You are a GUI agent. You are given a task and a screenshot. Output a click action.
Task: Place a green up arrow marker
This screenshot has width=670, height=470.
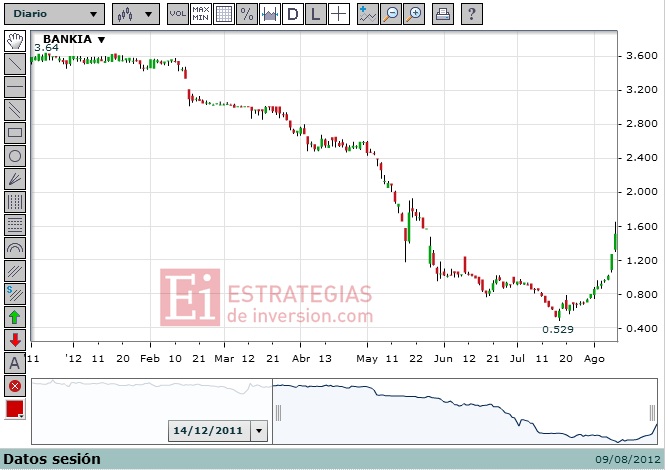click(x=15, y=317)
